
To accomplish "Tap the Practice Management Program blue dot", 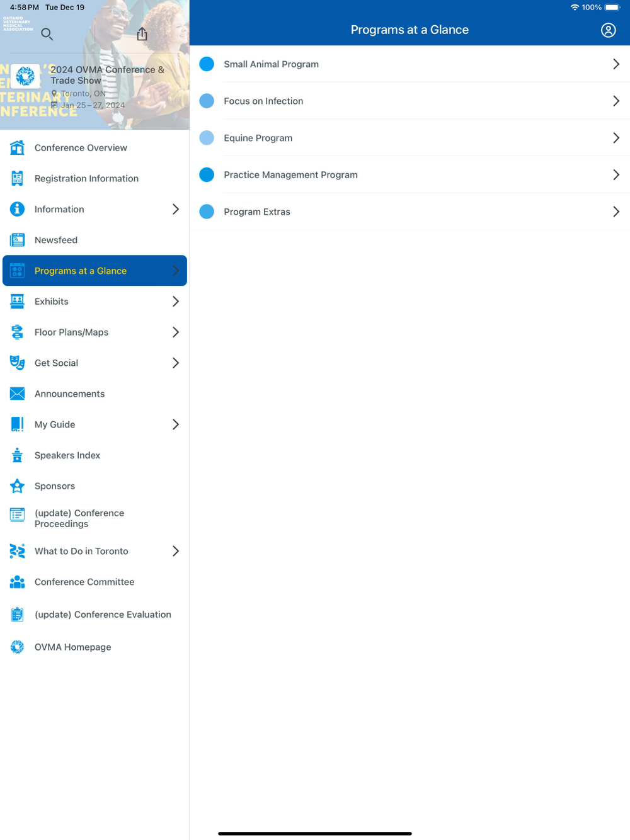I will [x=207, y=175].
